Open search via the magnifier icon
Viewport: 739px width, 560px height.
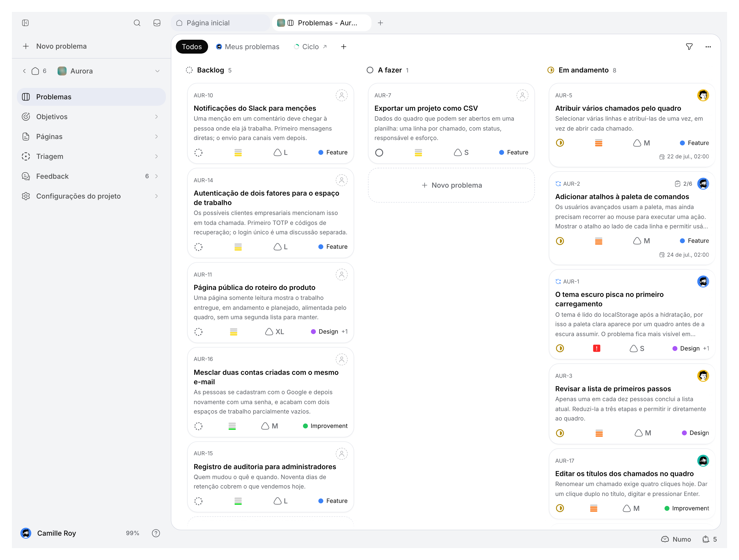pyautogui.click(x=137, y=23)
